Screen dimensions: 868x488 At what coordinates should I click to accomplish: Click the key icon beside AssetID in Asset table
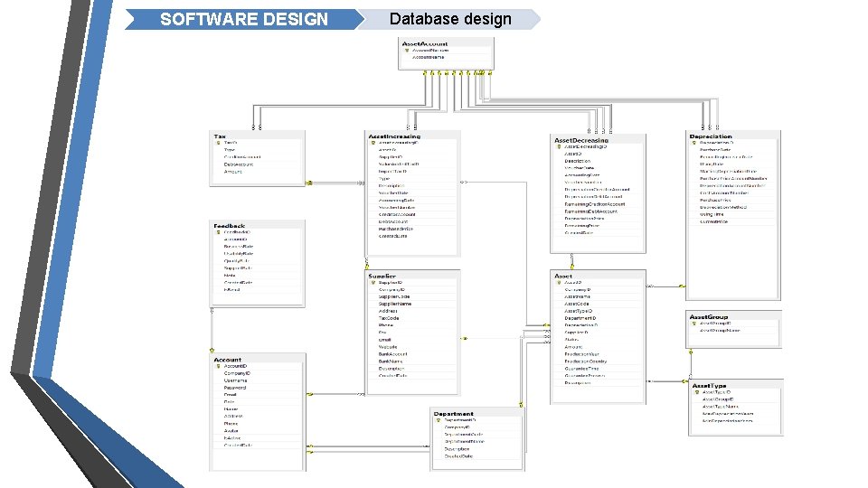coord(559,283)
